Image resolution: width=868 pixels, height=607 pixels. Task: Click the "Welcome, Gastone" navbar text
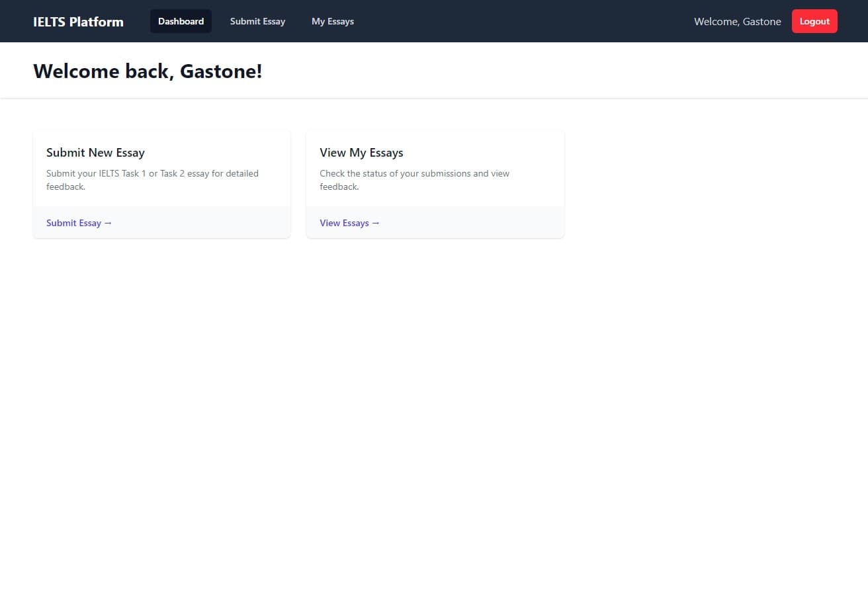(737, 22)
